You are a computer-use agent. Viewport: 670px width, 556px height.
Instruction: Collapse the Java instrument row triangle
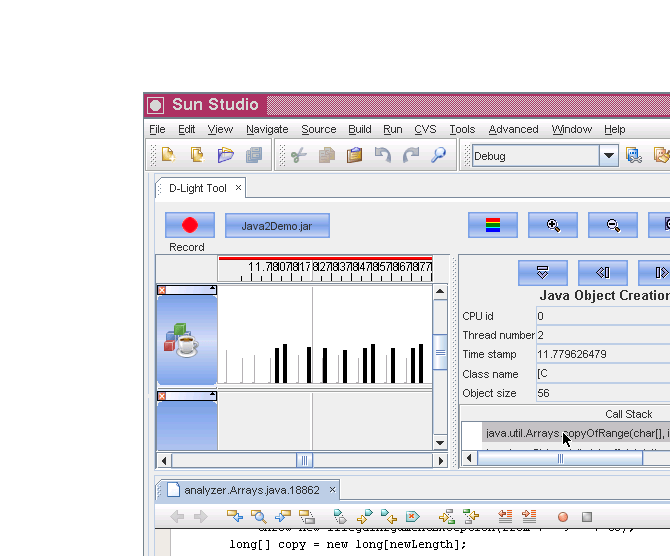[212, 288]
